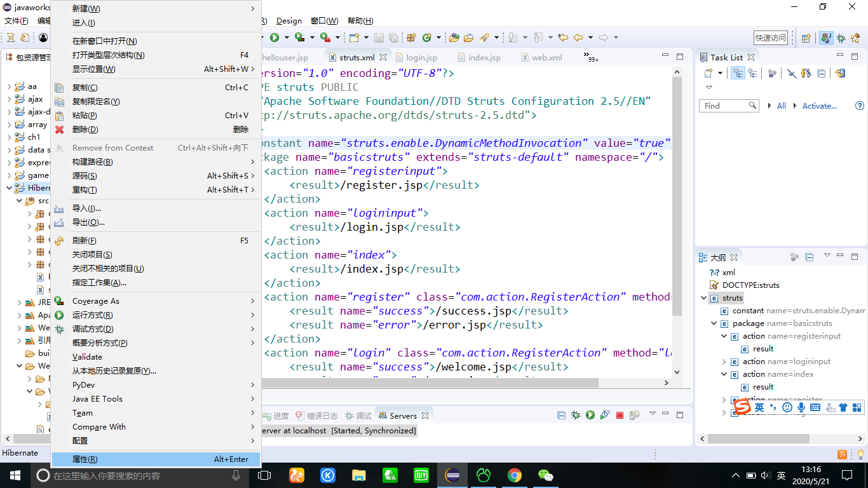This screenshot has height=488, width=868.
Task: Click Collapse All icon in 大纲 outline panel
Action: 809,257
